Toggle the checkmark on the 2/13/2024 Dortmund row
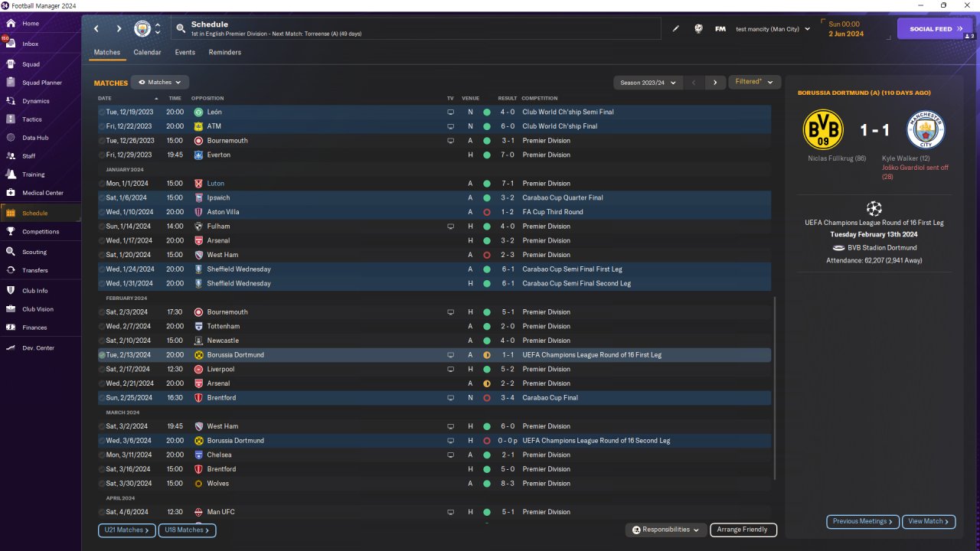980x551 pixels. [x=102, y=355]
